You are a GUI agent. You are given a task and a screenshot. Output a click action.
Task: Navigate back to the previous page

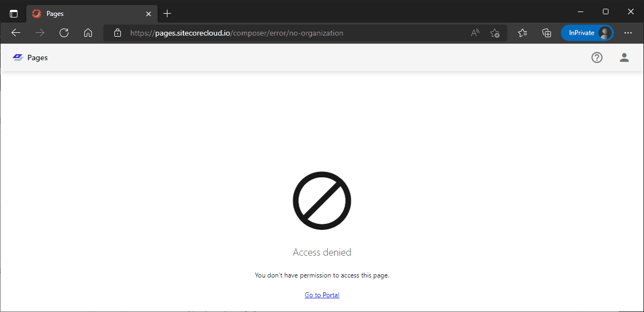coord(16,33)
